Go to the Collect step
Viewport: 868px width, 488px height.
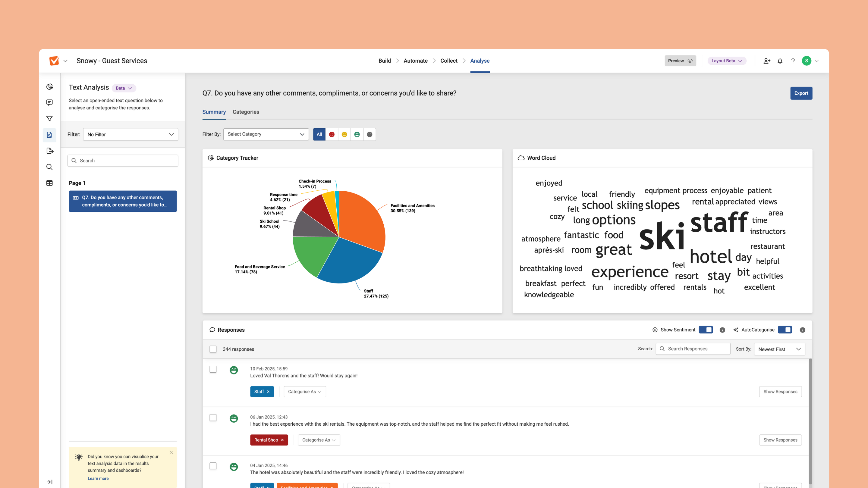(x=448, y=61)
